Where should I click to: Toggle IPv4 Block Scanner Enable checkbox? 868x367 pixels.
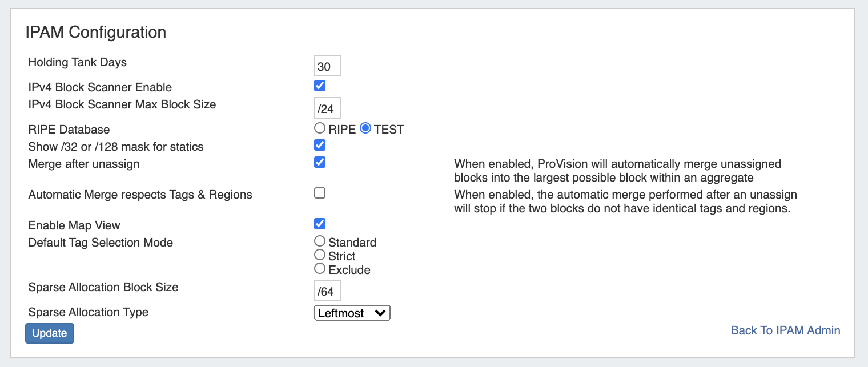click(x=320, y=86)
